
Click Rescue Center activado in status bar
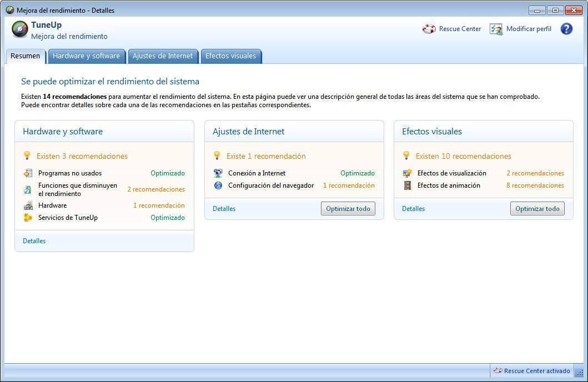coord(536,371)
